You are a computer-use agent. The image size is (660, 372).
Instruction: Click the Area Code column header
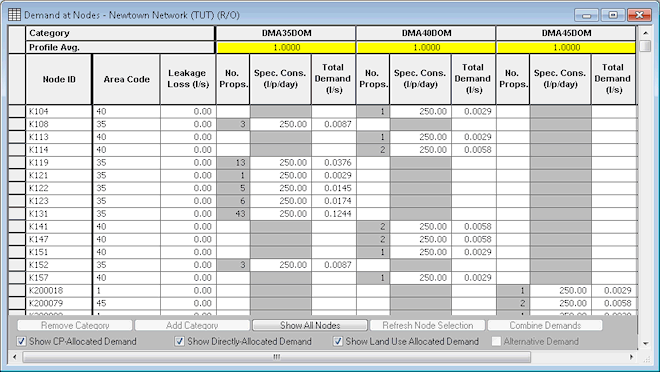(x=126, y=79)
